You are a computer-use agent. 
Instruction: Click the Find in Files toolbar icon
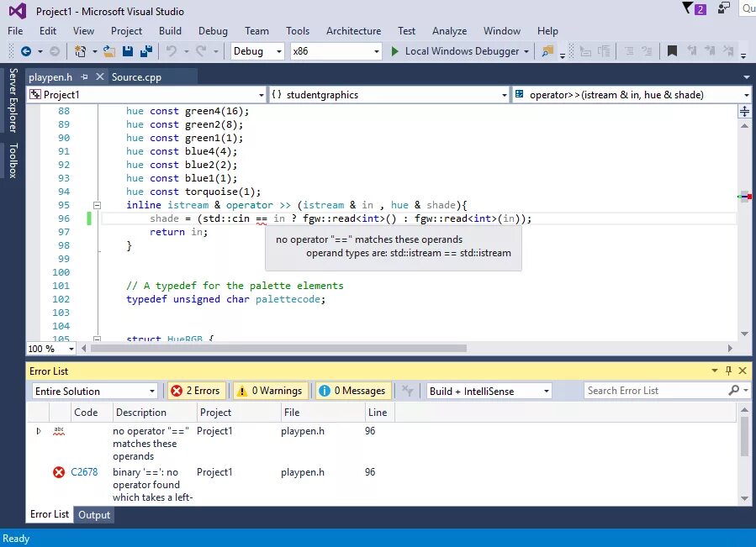click(547, 51)
